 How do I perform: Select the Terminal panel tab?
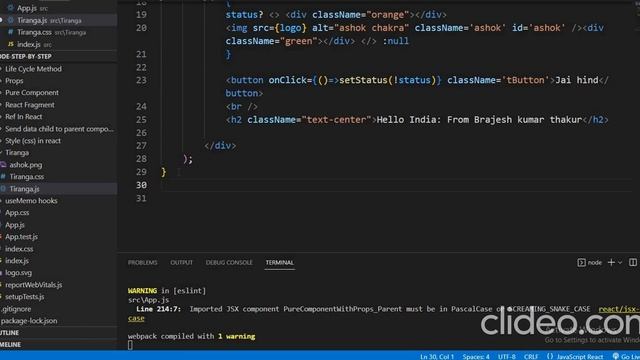[280, 262]
